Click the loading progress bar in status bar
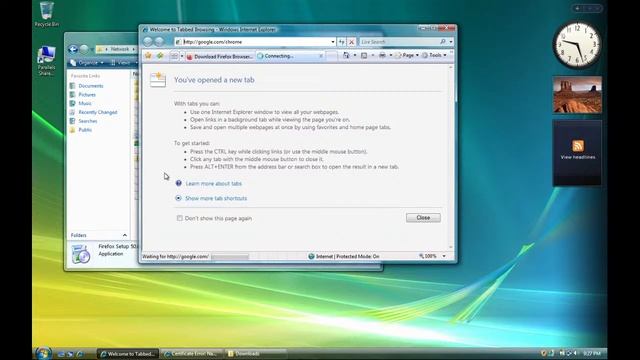The height and width of the screenshot is (360, 640). (230, 257)
